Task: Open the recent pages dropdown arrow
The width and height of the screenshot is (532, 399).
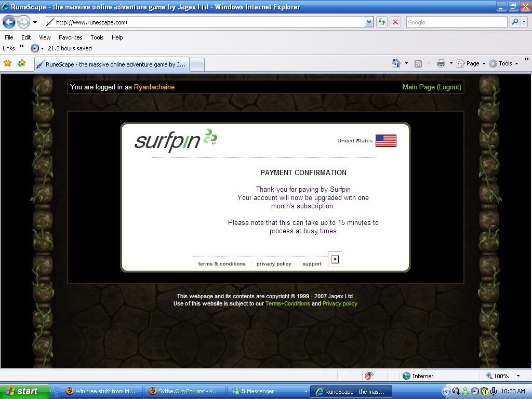Action: 35,22
